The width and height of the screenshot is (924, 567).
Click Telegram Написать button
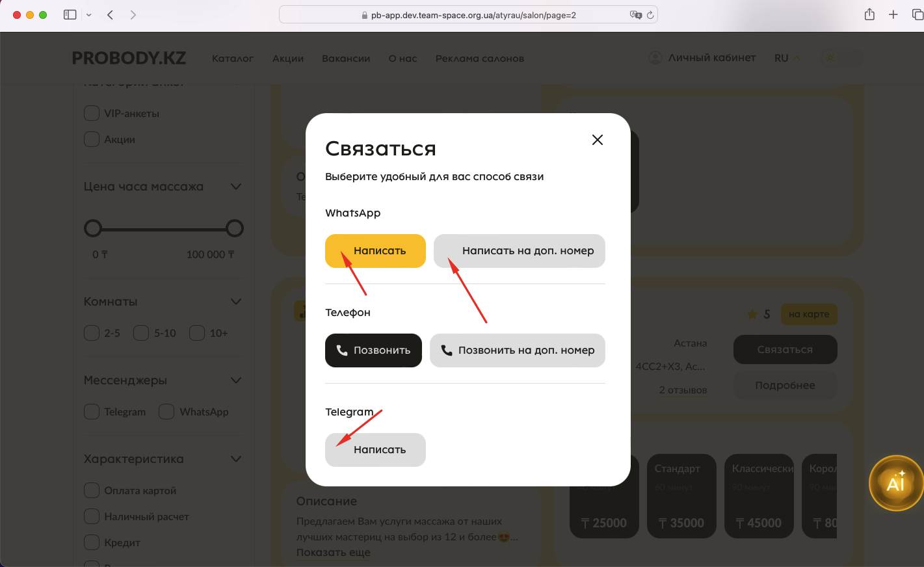[x=375, y=450]
